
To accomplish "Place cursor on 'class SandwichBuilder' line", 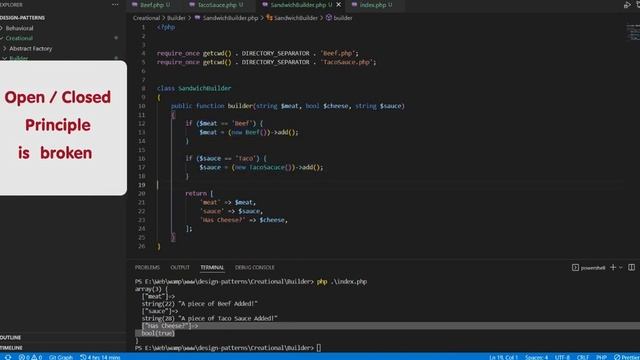I will [x=194, y=88].
